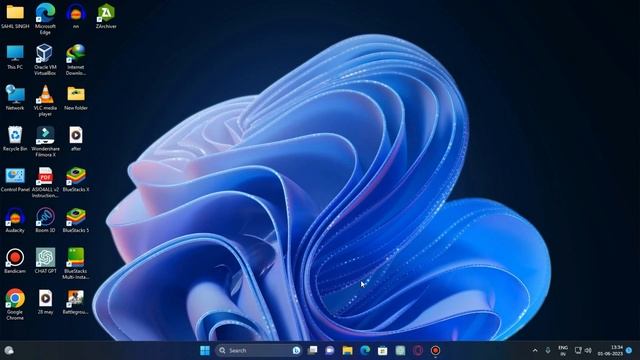Select the CHAT GPT desktop shortcut
The width and height of the screenshot is (640, 360).
(45, 261)
